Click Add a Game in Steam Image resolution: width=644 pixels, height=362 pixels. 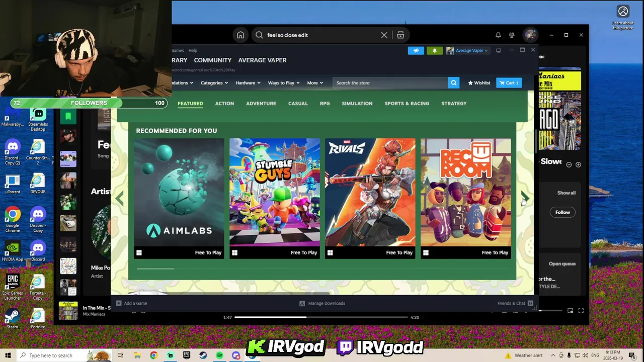pyautogui.click(x=131, y=303)
